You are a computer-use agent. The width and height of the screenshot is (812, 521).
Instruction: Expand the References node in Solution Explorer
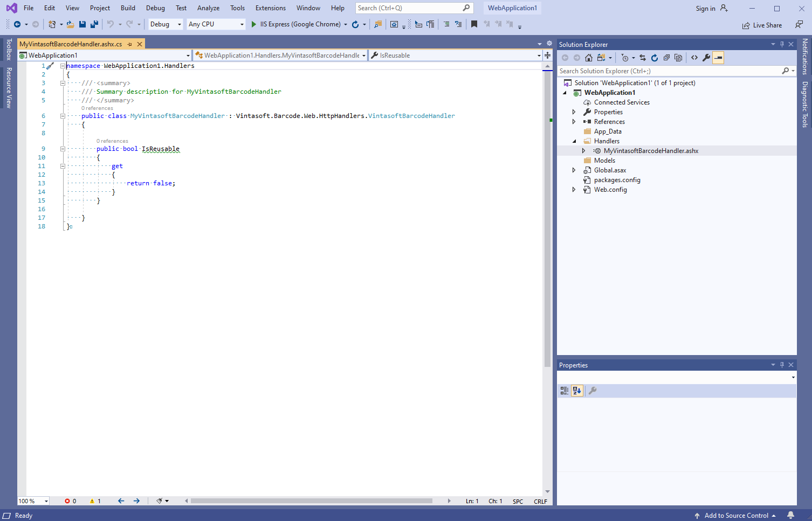574,122
